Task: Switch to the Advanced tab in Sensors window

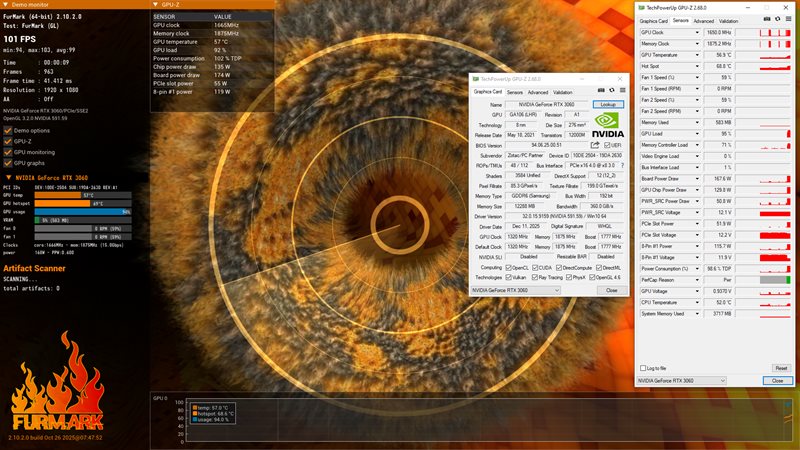Action: click(704, 20)
